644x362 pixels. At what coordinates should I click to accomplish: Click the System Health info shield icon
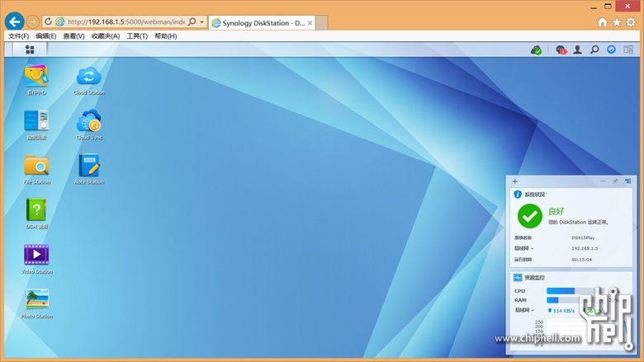(x=518, y=195)
